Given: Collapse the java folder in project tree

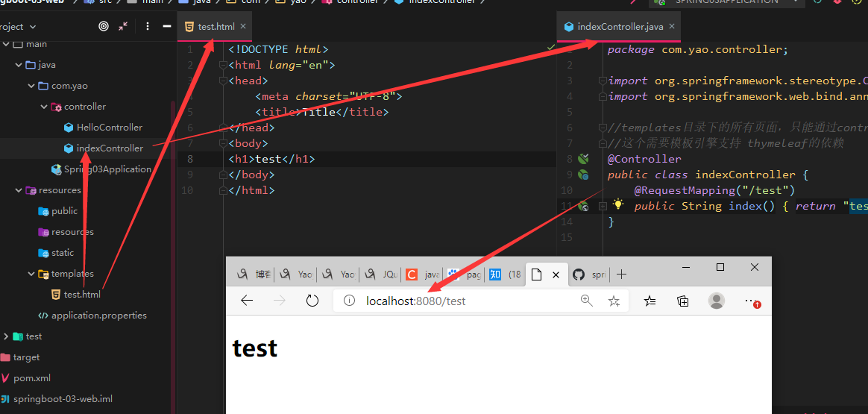Looking at the screenshot, I should click(x=19, y=65).
